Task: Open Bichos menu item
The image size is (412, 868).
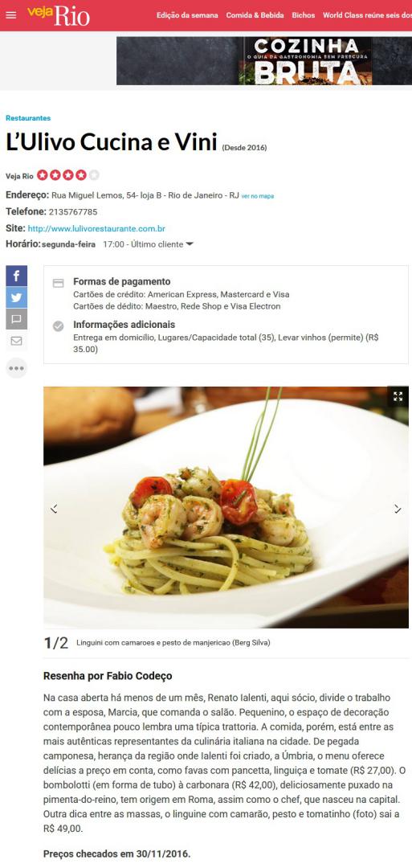Action: [x=304, y=15]
